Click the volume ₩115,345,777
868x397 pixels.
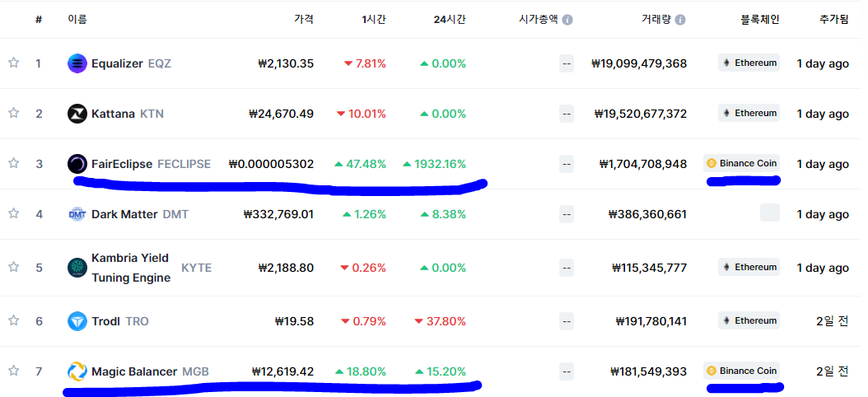click(649, 268)
